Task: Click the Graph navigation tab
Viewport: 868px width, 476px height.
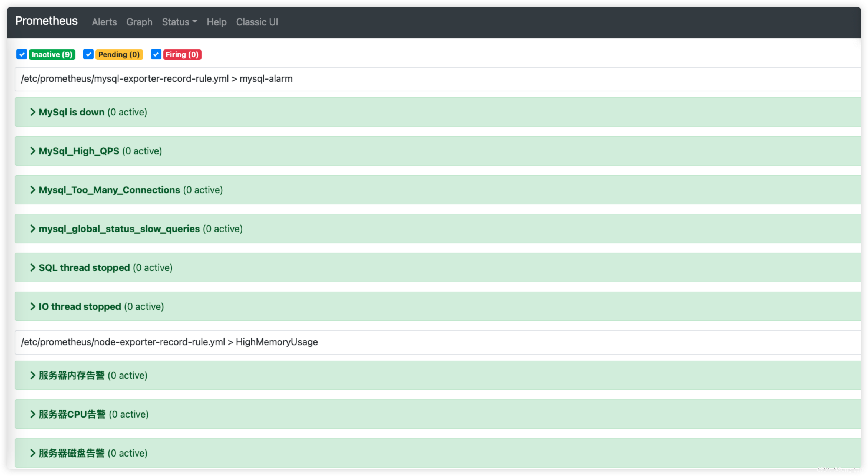Action: pyautogui.click(x=139, y=22)
